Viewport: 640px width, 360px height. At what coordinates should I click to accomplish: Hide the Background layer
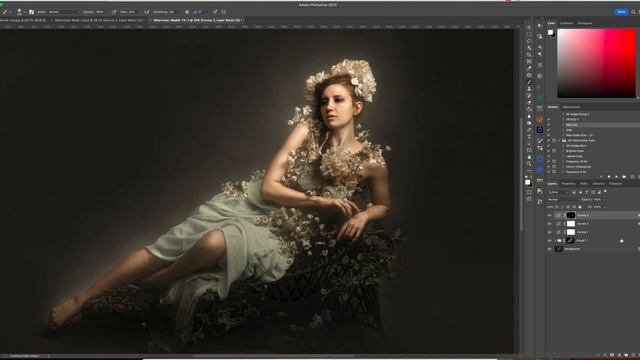point(549,249)
